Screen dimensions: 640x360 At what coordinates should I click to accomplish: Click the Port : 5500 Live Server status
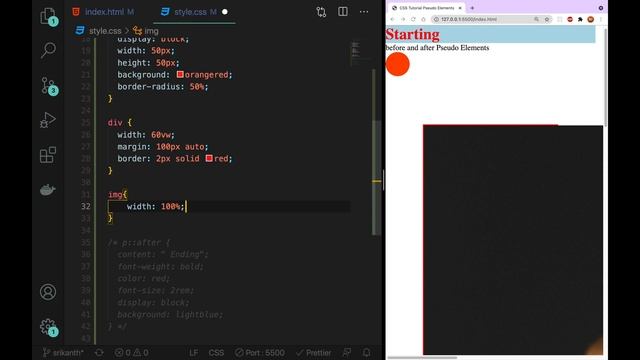(260, 353)
